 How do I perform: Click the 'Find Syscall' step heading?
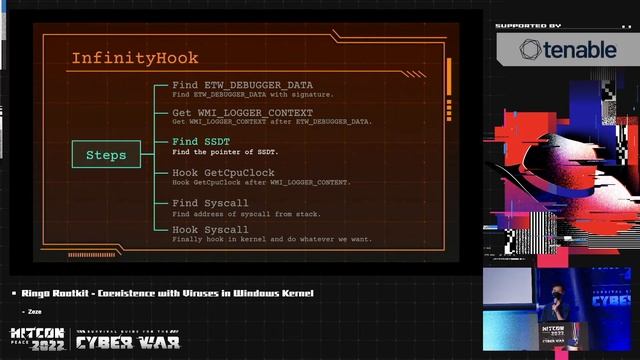click(210, 203)
